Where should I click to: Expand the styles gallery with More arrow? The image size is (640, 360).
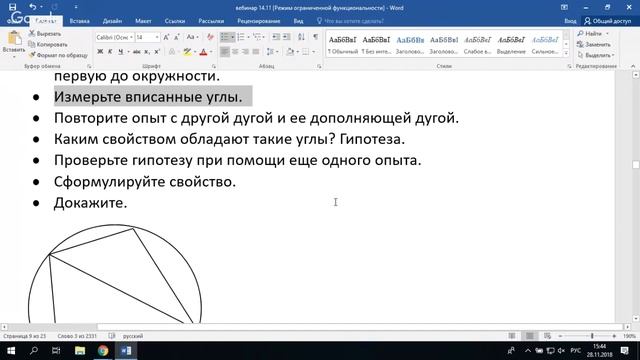tap(566, 53)
